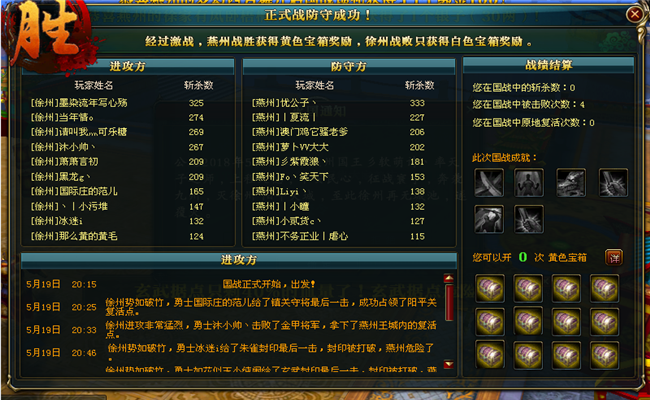Close the battle result window
The image size is (650, 400).
(635, 15)
